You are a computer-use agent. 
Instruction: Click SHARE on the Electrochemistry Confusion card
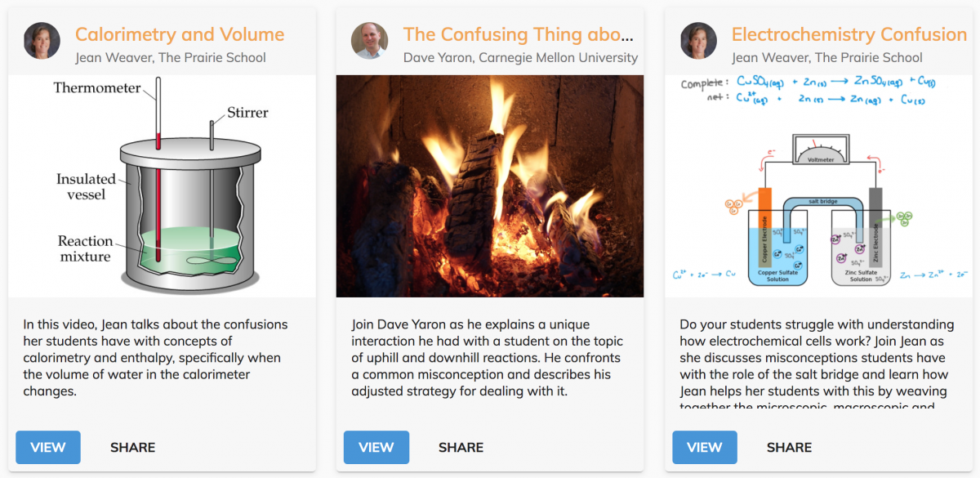789,447
